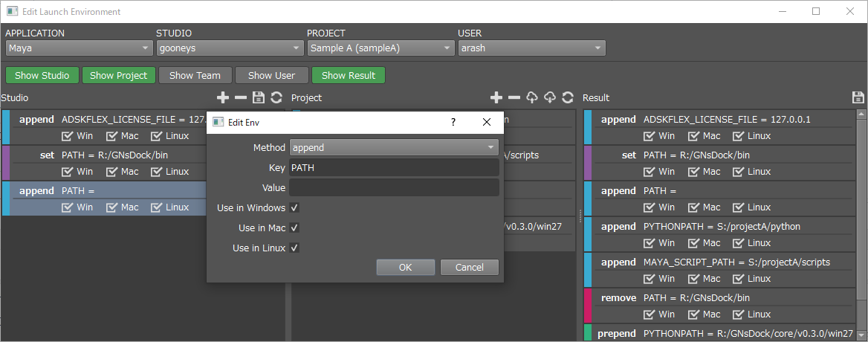
Task: Toggle the Show Team view button
Action: pyautogui.click(x=195, y=75)
